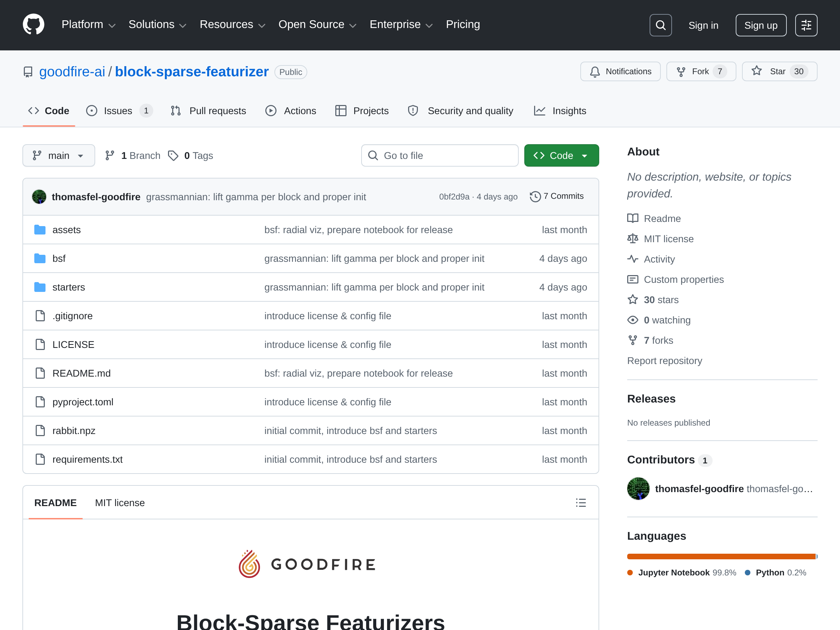Open the README outline list icon
The height and width of the screenshot is (630, 840).
coord(581,503)
